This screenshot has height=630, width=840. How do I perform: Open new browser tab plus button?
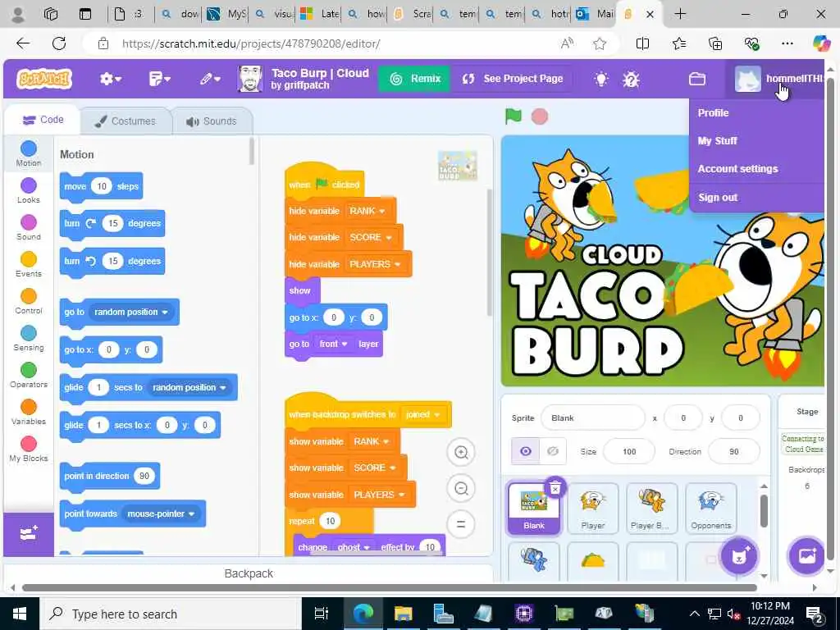[x=680, y=14]
